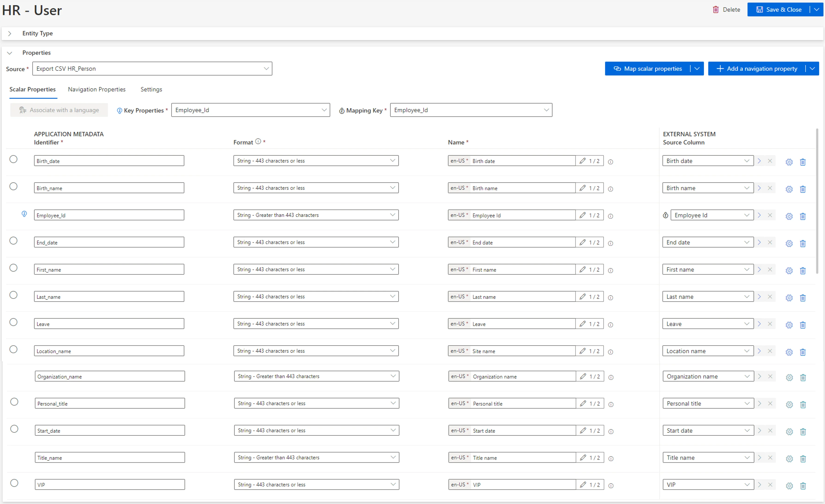
Task: Click the Title_name identifier input field
Action: tap(110, 458)
